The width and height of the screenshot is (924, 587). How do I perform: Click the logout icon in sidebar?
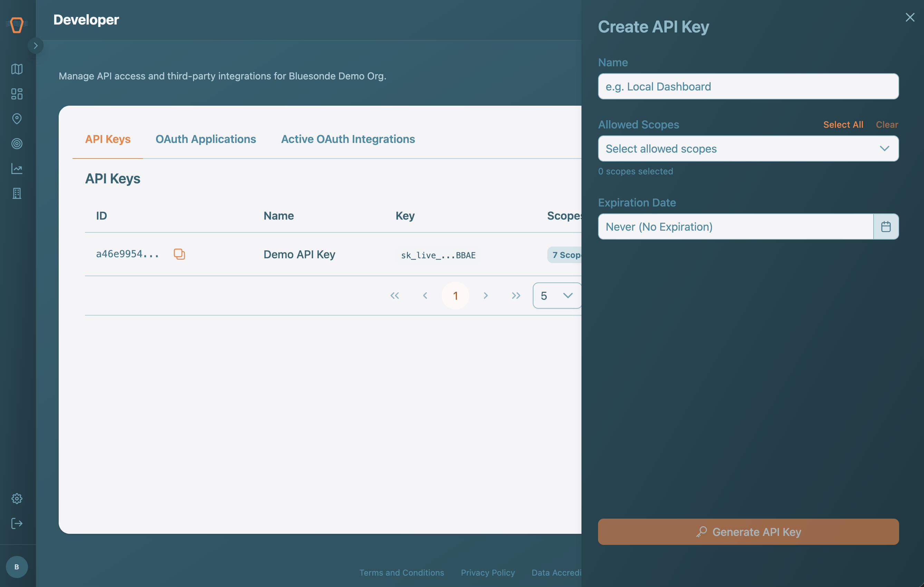pos(17,523)
